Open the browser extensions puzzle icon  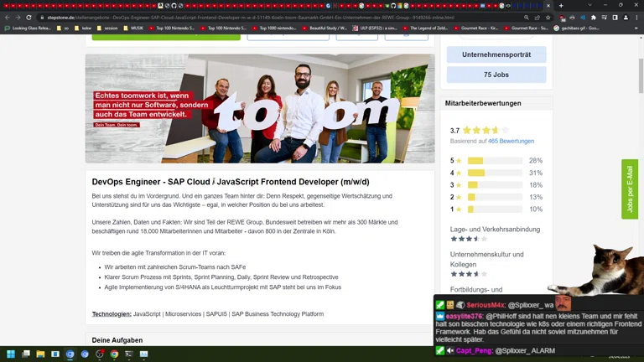(x=594, y=17)
